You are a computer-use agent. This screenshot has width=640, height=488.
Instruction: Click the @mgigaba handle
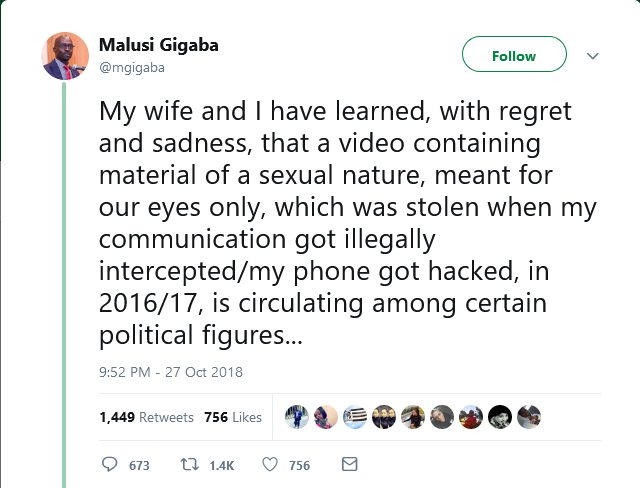pos(129,67)
